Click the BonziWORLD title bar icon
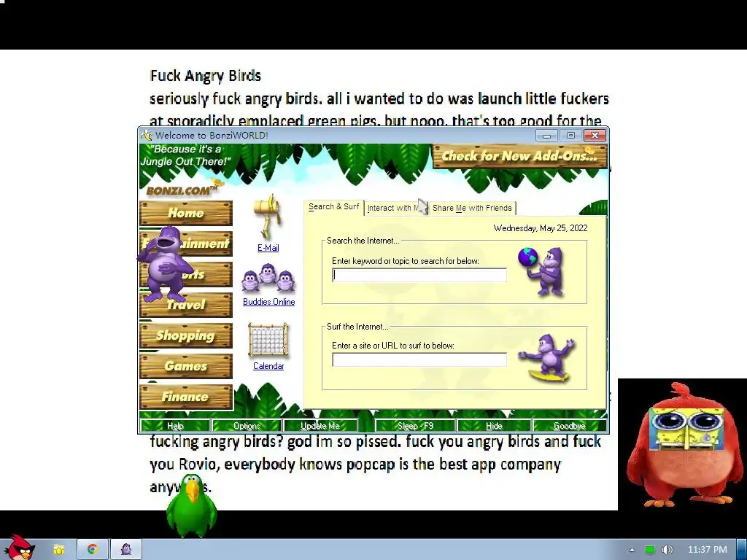 tap(146, 135)
